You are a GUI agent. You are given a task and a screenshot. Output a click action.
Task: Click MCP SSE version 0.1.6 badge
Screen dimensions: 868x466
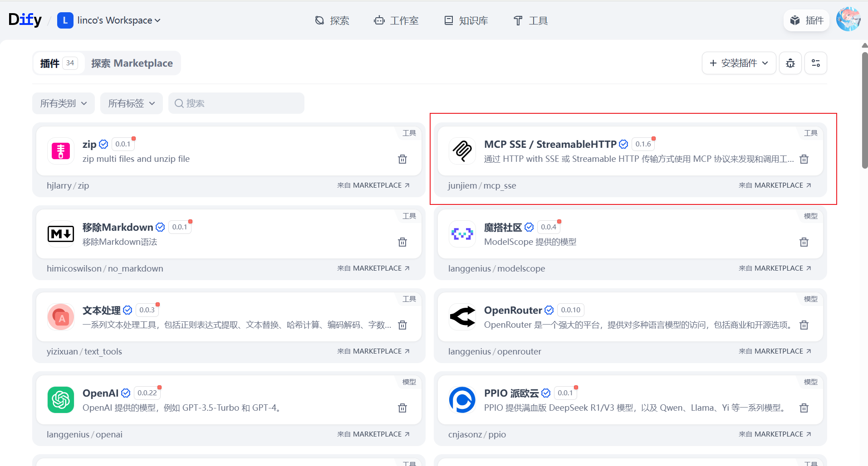point(643,144)
